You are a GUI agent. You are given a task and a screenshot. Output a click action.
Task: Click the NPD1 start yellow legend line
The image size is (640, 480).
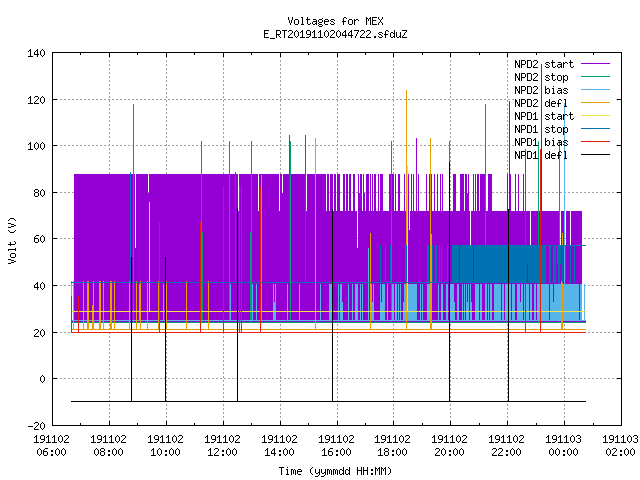tap(595, 116)
